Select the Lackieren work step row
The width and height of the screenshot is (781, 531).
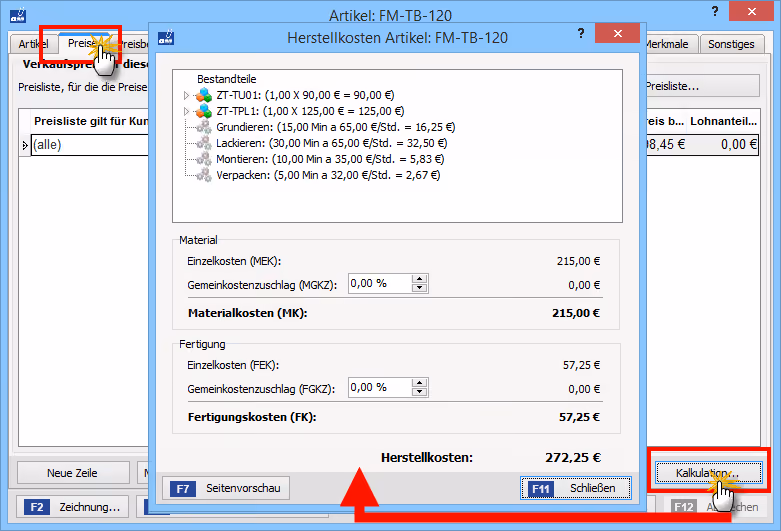click(331, 143)
